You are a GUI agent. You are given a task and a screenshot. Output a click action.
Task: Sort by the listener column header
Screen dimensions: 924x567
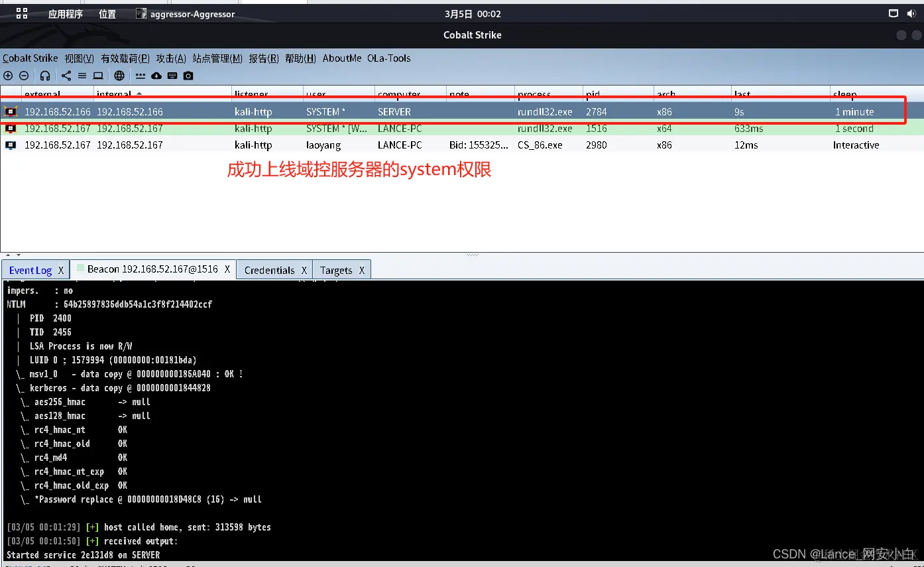(267, 94)
